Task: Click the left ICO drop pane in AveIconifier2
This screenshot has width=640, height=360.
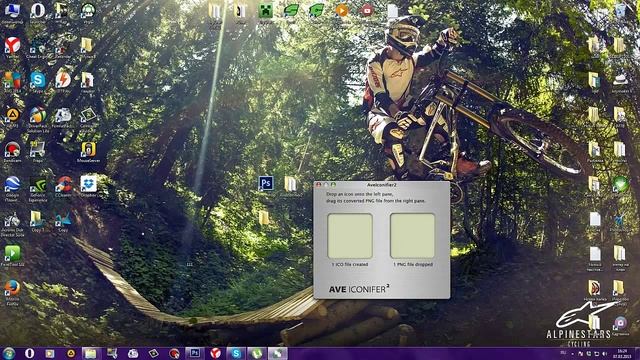Action: (x=350, y=236)
